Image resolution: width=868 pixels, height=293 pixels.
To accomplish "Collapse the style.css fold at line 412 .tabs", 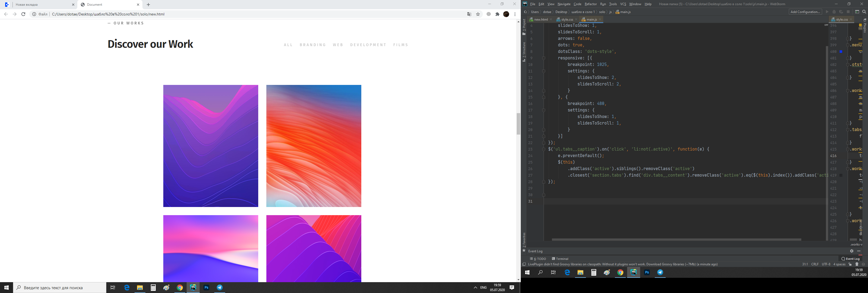I will (x=848, y=130).
